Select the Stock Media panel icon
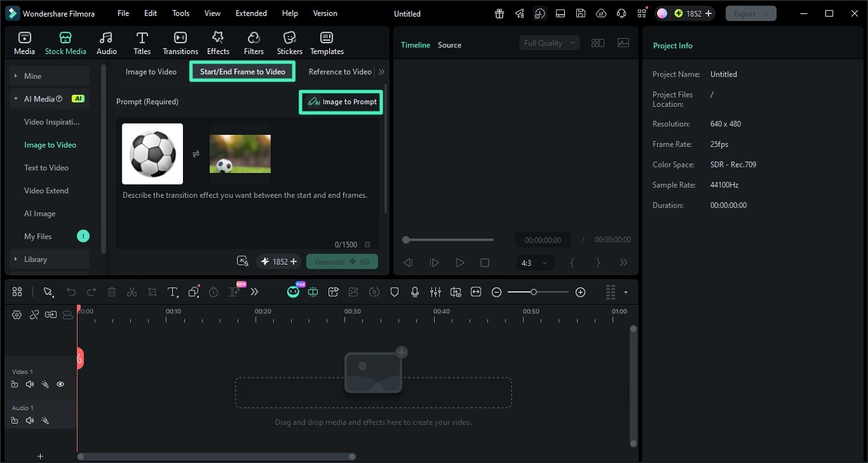The image size is (868, 463). coord(65,42)
